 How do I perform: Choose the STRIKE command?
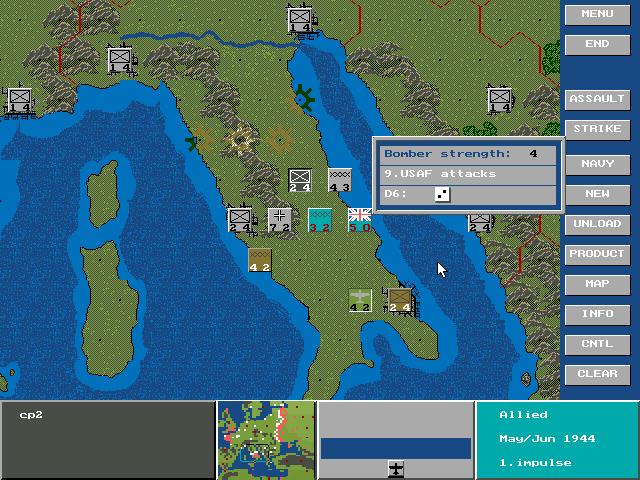point(597,129)
